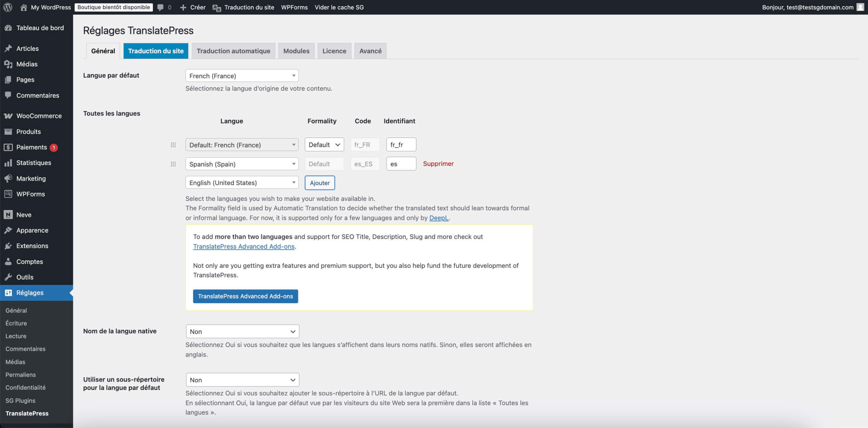Click drag handle for Default French row
This screenshot has height=428, width=868.
pyautogui.click(x=173, y=145)
